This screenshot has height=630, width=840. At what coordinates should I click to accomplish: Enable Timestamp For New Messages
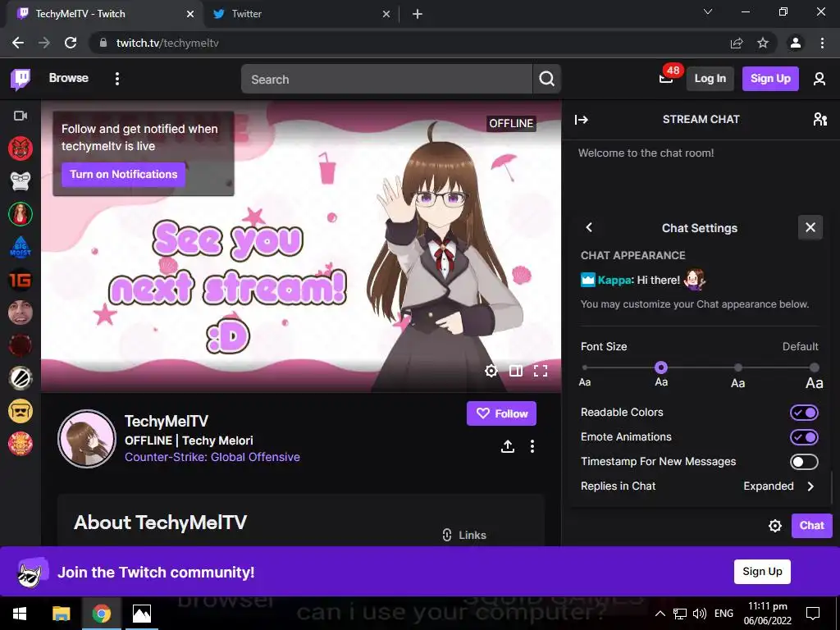804,462
